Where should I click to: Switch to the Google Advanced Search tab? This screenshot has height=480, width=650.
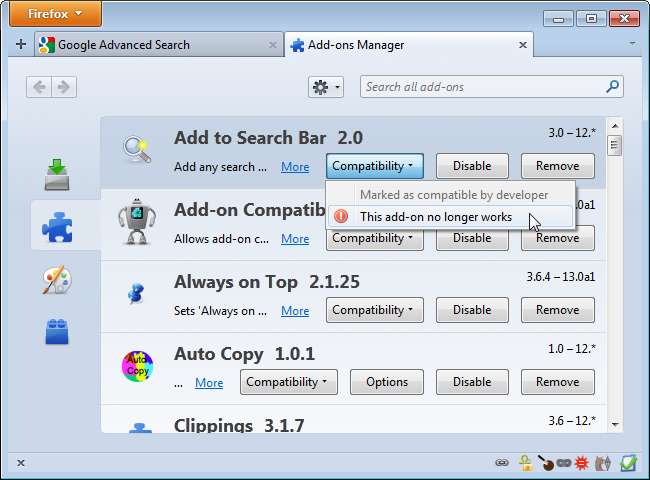160,45
